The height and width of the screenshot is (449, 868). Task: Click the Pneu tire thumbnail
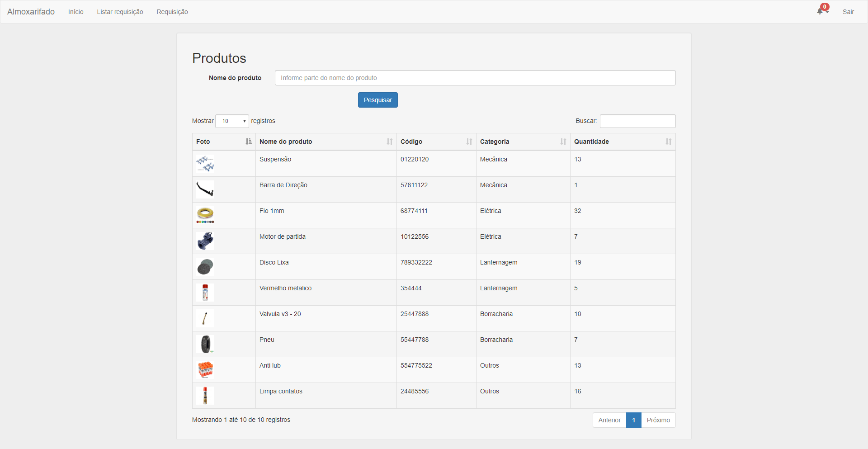[x=205, y=344]
